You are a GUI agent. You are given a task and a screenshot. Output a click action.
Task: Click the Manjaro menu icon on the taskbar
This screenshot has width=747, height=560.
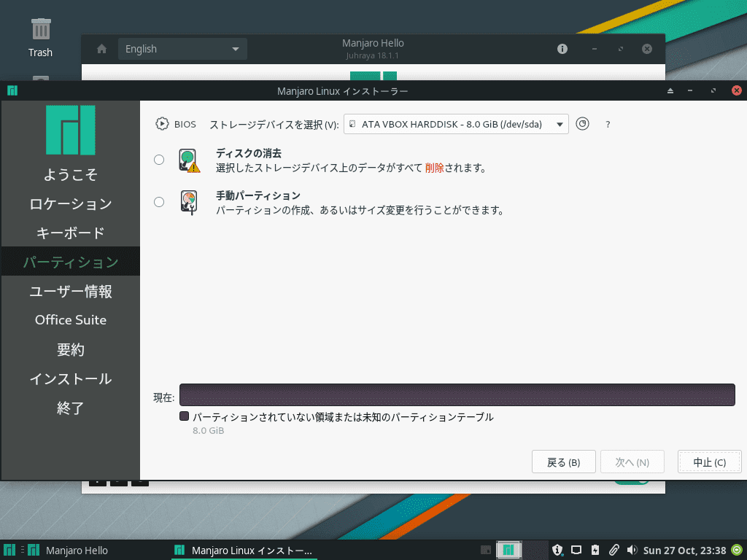pyautogui.click(x=8, y=550)
